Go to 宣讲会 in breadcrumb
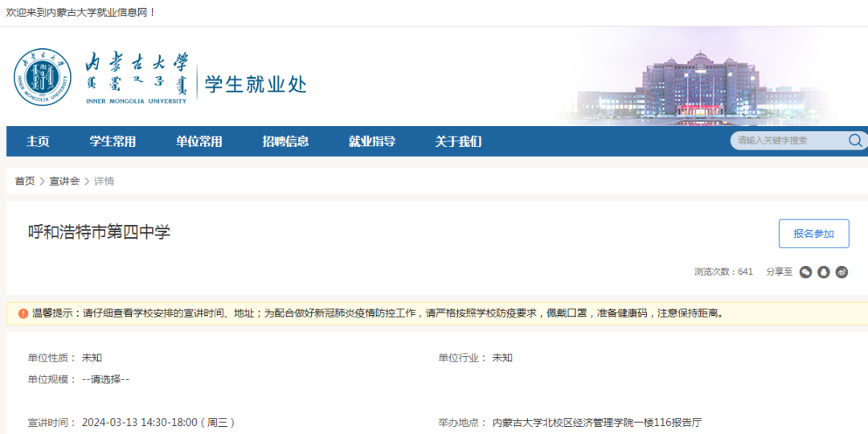The image size is (868, 434). (x=65, y=181)
